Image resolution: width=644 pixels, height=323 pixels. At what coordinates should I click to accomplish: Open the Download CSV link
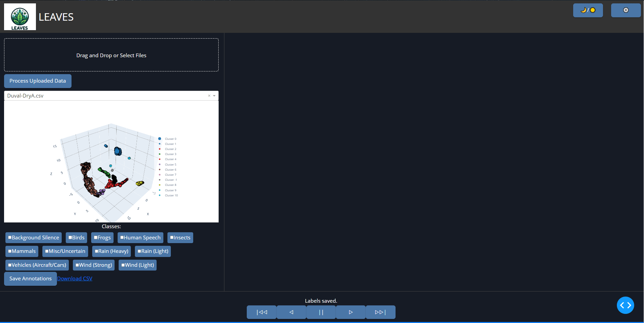75,278
